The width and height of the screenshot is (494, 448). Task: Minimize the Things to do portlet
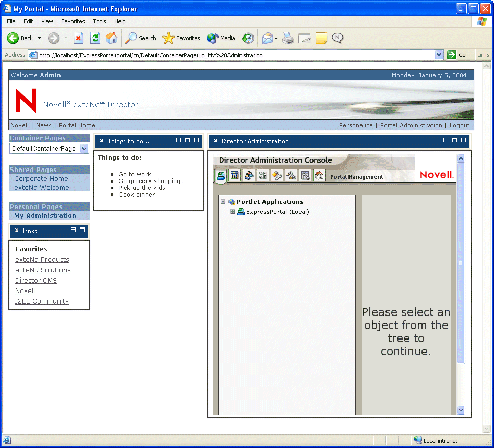pyautogui.click(x=178, y=140)
